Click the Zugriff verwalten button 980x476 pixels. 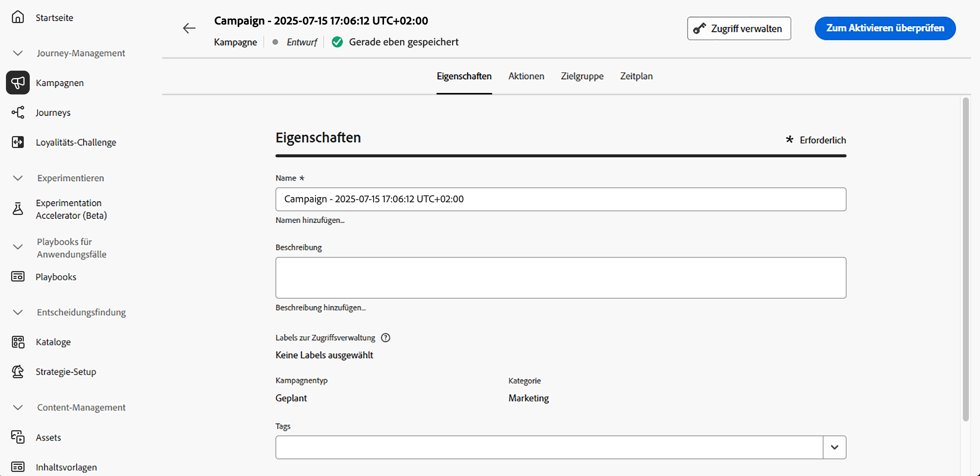[738, 28]
